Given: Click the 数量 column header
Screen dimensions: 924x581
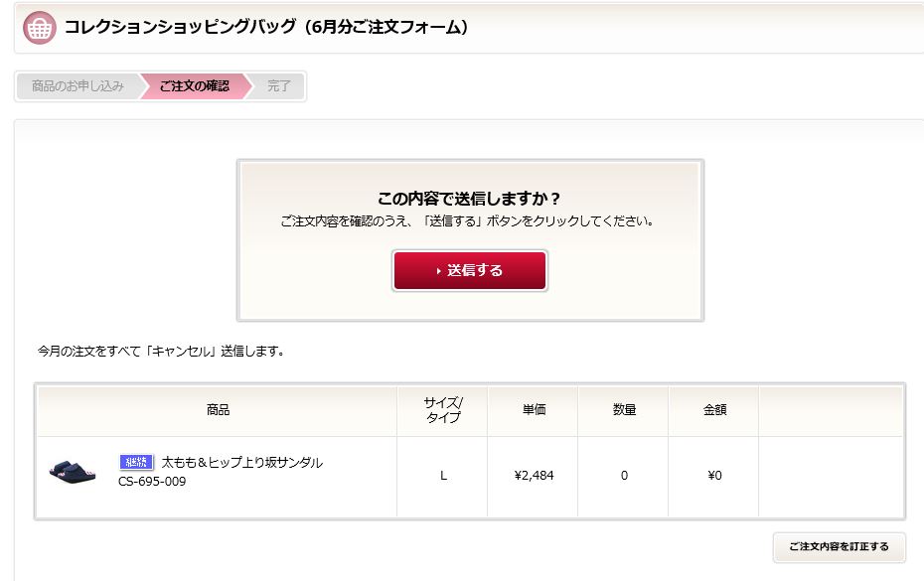Looking at the screenshot, I should coord(624,410).
